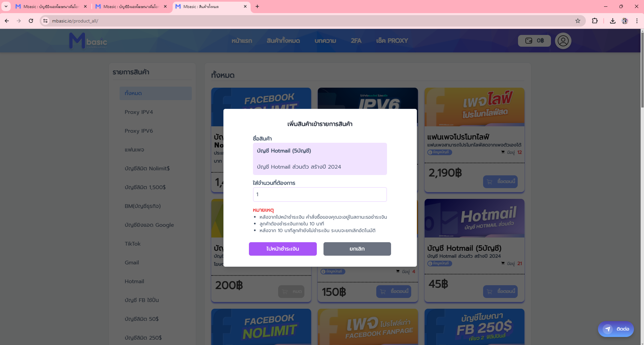Click product title แฟนเพจโปรโมทไลฟ์
Viewport: 644px width, 345px height.
pyautogui.click(x=458, y=137)
